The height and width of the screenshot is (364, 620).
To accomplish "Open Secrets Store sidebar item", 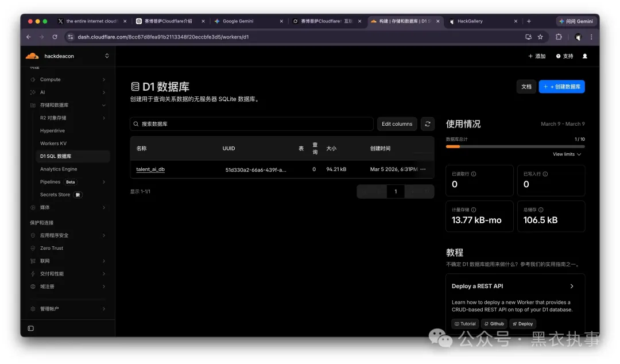I will (x=55, y=195).
